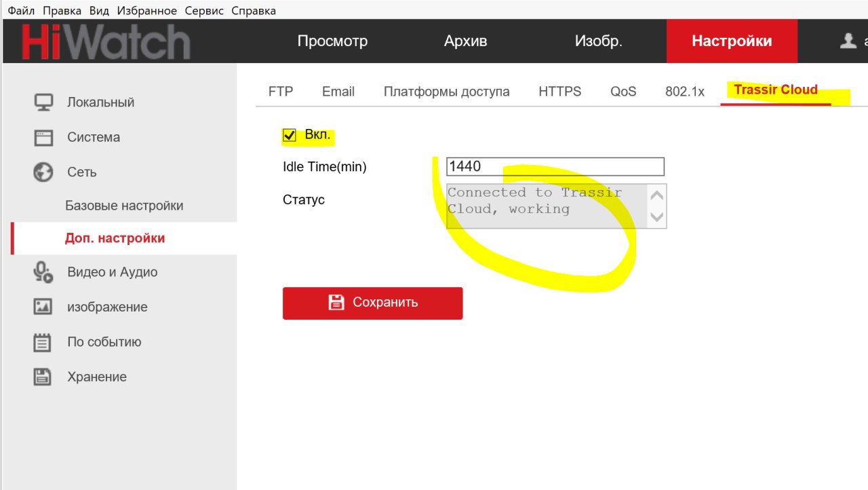
Task: Click the Storage floppy disk icon
Action: (43, 377)
